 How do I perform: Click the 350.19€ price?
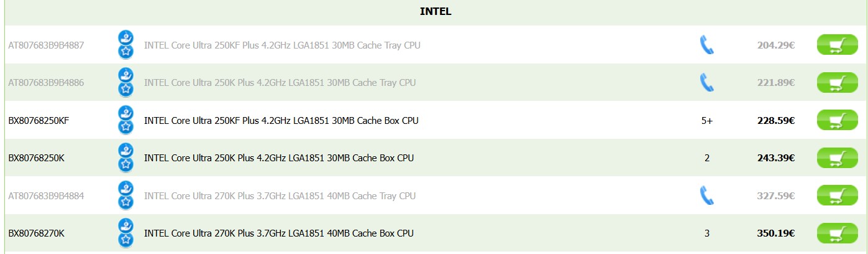tap(775, 233)
